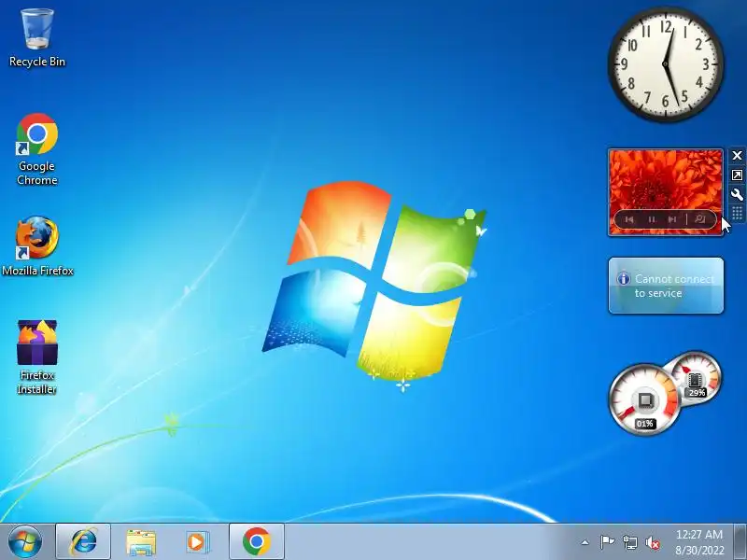Enlarge the Slide Show gadget size
This screenshot has height=560, width=747.
pos(737,175)
